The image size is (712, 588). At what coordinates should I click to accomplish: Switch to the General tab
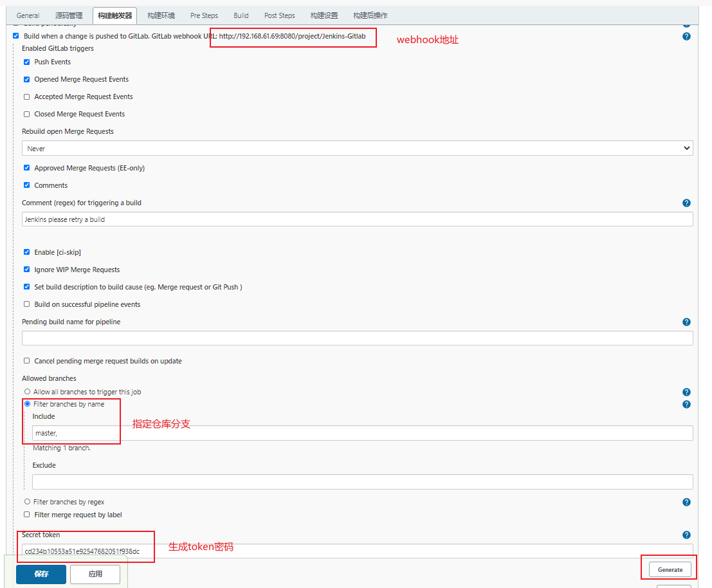[28, 15]
